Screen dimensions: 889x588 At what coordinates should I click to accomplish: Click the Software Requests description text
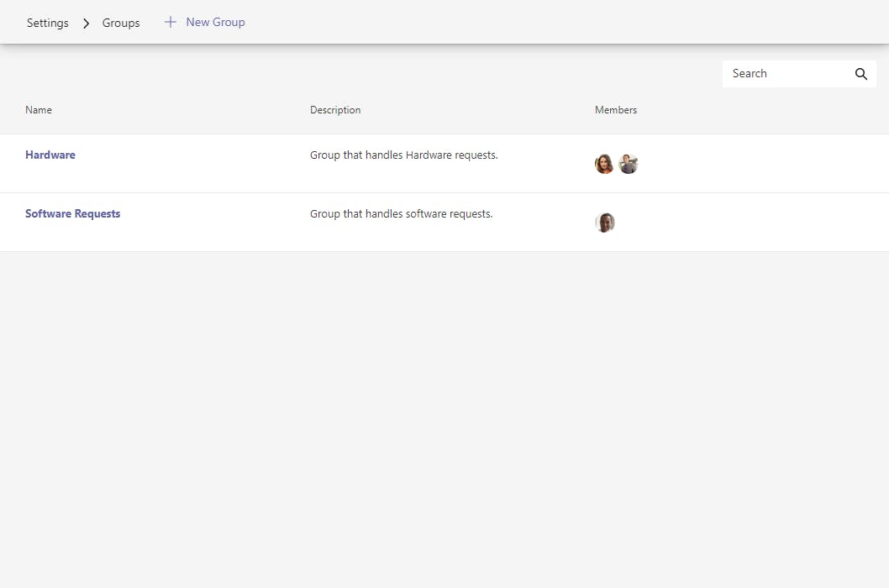402,213
